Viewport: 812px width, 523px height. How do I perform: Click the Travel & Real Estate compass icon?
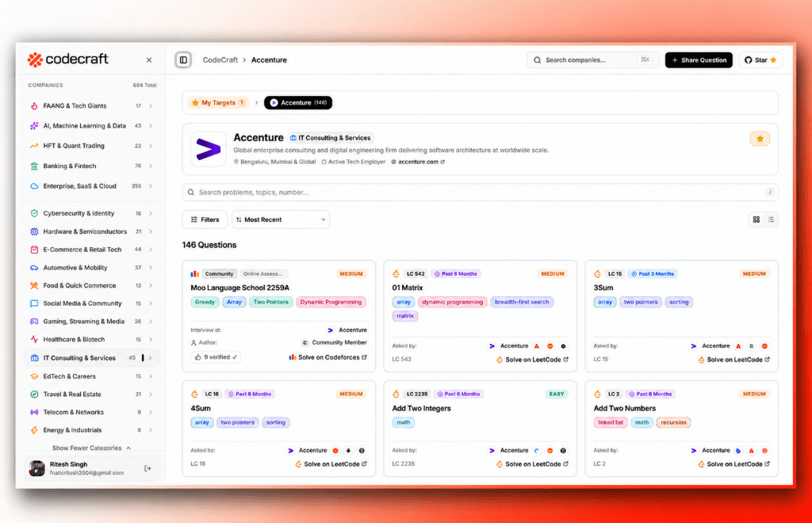(34, 394)
